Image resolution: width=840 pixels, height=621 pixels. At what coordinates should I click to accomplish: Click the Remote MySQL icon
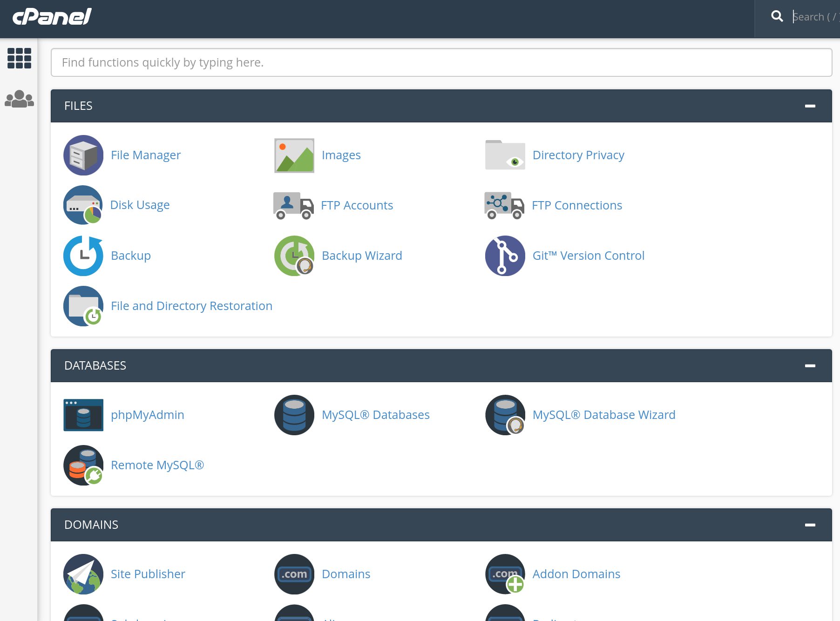pyautogui.click(x=83, y=465)
